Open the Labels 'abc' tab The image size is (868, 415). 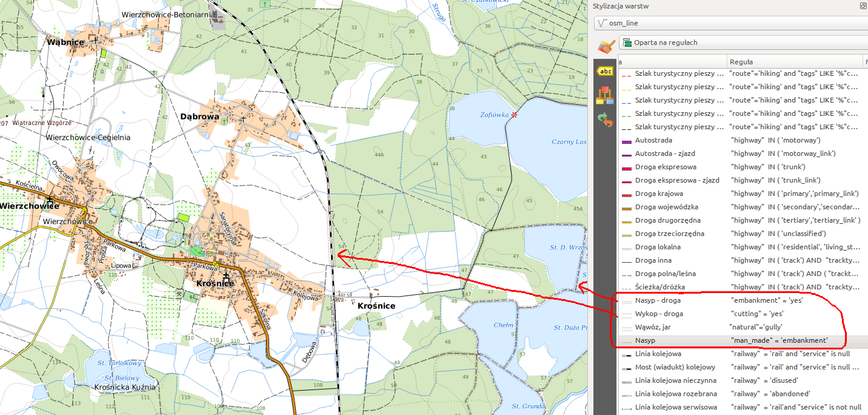click(x=605, y=72)
